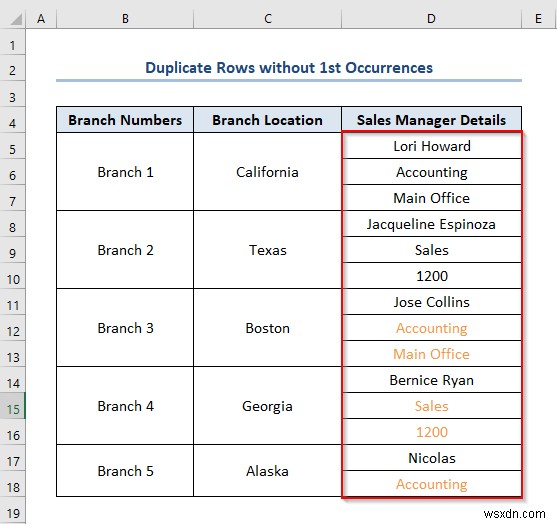Click the Sales Manager Details header cell
The width and height of the screenshot is (557, 524).
[x=431, y=120]
